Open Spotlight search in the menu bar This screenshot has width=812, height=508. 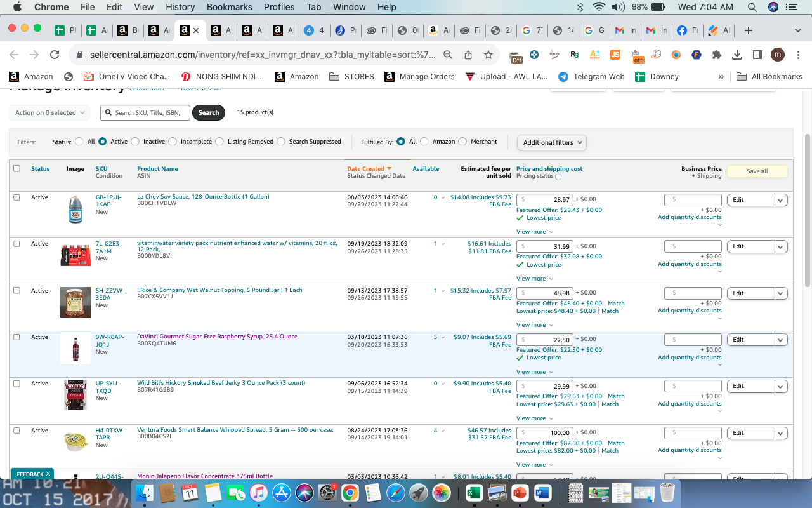[x=752, y=7]
